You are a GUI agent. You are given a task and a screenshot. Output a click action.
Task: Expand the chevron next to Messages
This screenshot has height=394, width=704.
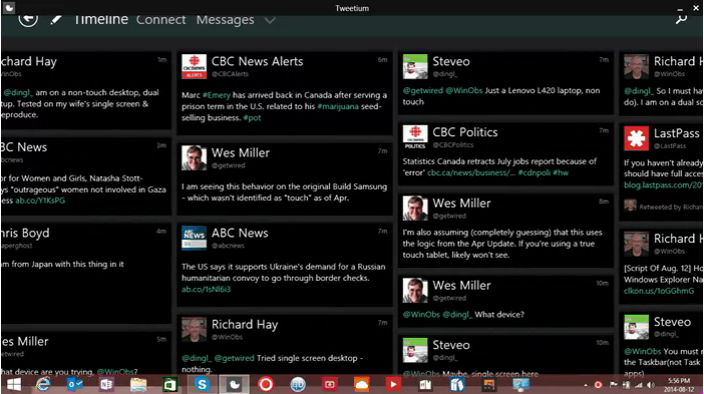pos(269,20)
